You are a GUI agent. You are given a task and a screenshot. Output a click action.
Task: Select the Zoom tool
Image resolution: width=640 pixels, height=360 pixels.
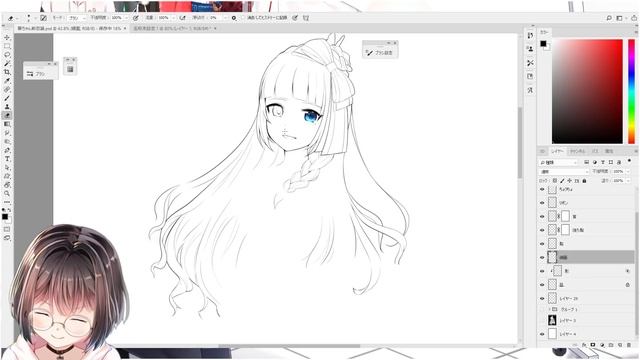[x=7, y=193]
